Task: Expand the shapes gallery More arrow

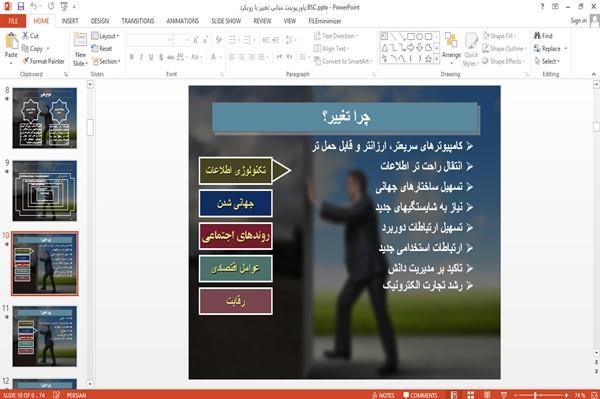Action: pos(436,59)
